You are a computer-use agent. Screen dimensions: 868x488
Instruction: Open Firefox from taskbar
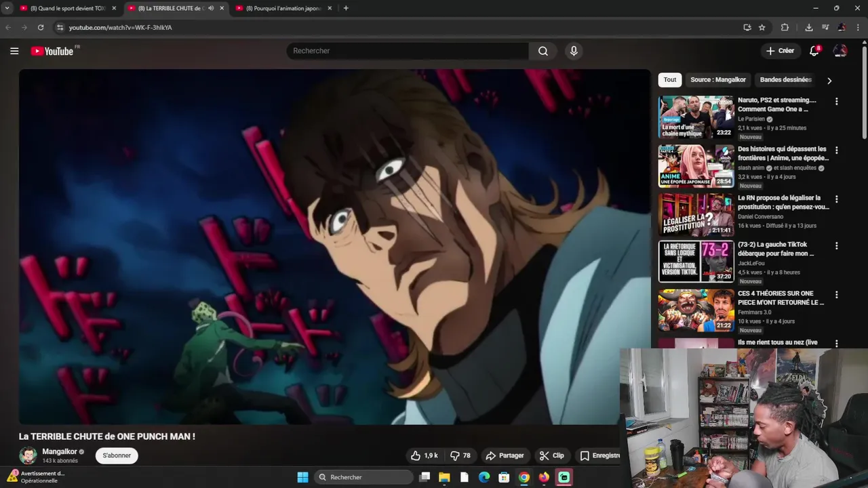544,477
